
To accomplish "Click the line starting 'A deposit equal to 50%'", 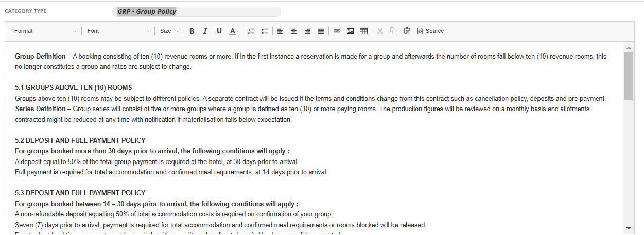I will pos(156,161).
